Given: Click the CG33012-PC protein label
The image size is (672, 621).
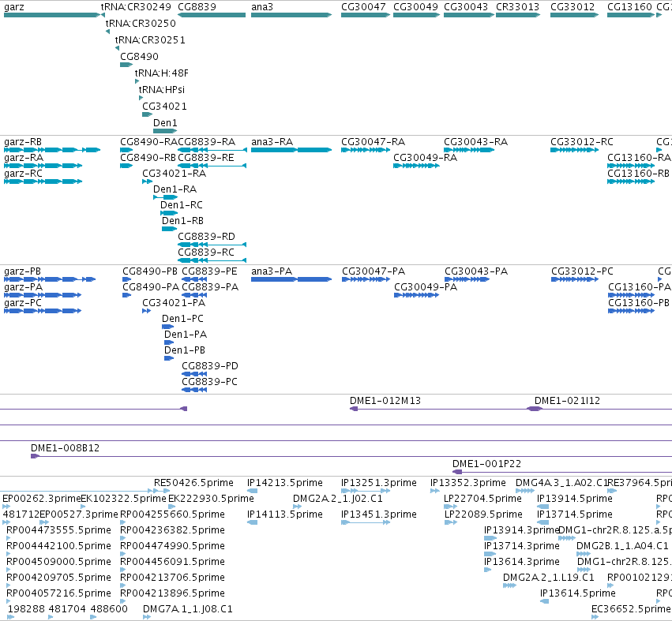Looking at the screenshot, I should pos(582,271).
